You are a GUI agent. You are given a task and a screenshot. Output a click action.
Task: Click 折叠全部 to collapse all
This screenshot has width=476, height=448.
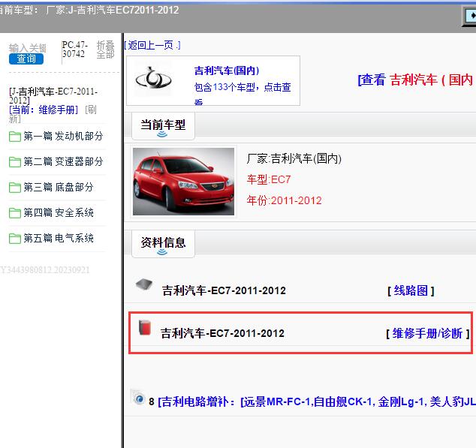[105, 50]
